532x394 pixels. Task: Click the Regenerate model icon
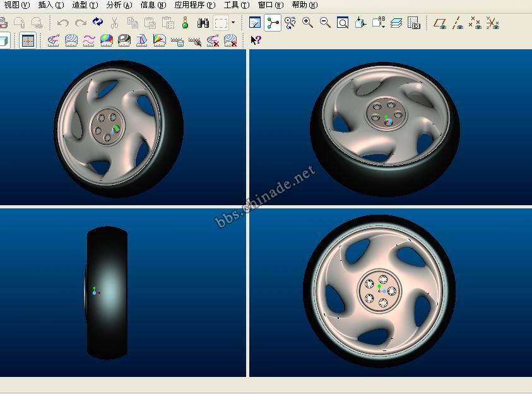97,23
